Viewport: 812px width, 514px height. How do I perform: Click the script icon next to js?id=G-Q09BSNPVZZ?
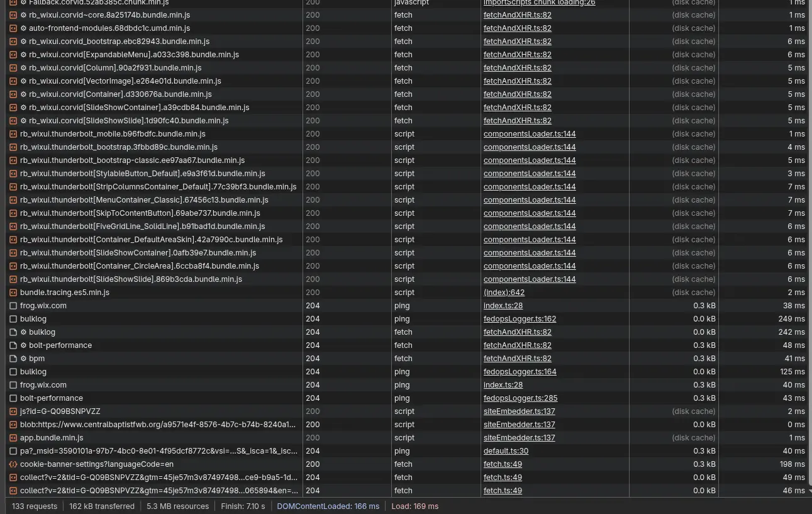pyautogui.click(x=13, y=411)
